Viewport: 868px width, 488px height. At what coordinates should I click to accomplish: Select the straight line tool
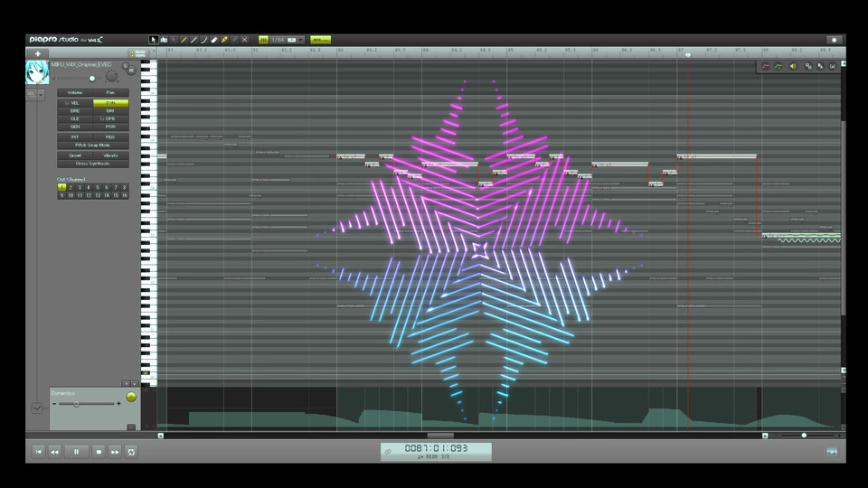pyautogui.click(x=193, y=40)
